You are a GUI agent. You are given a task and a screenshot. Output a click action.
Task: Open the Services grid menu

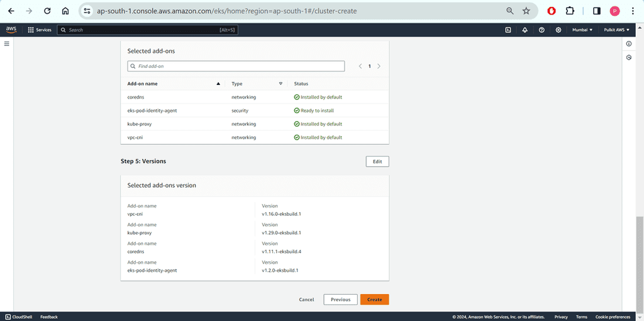40,30
